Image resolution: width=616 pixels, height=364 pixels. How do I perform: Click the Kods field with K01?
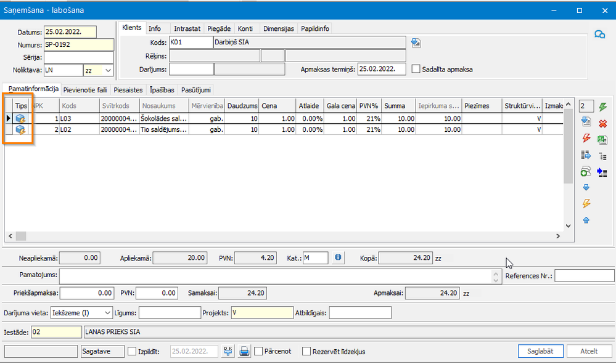click(x=191, y=42)
